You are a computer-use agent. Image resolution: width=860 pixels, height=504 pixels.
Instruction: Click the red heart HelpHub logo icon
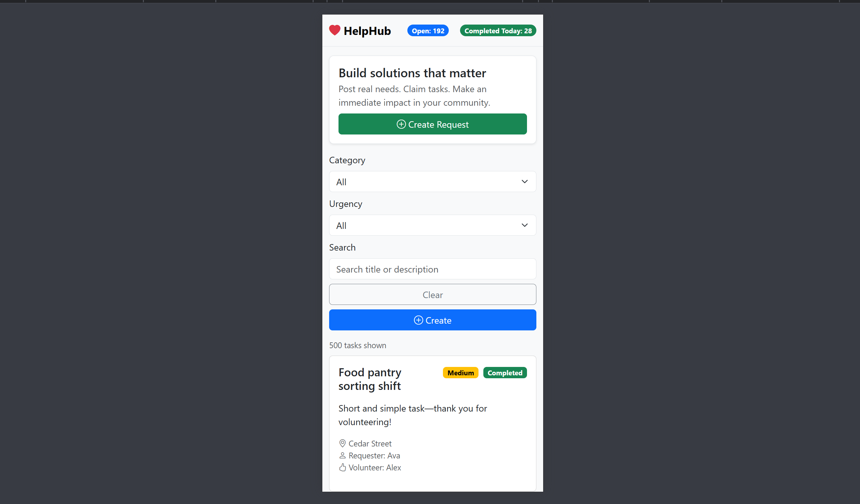[x=334, y=30]
